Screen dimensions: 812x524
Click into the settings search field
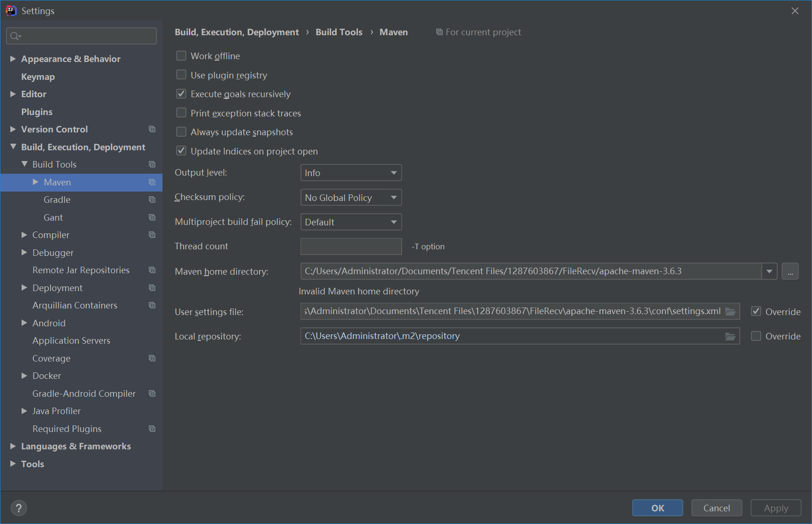click(x=81, y=36)
